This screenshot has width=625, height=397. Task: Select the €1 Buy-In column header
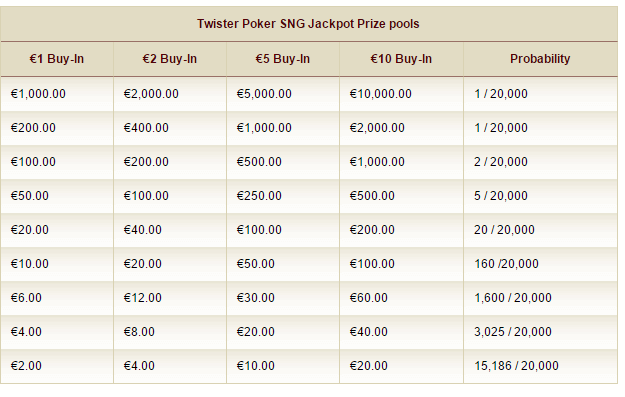[x=57, y=59]
